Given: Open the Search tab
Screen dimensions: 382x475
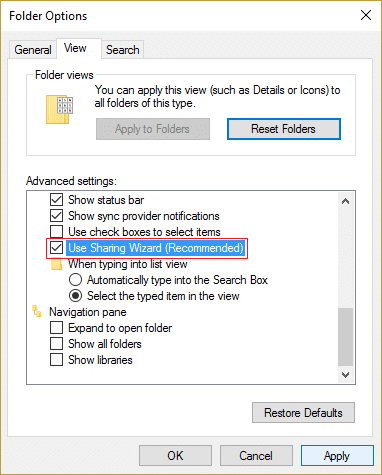Looking at the screenshot, I should point(123,50).
